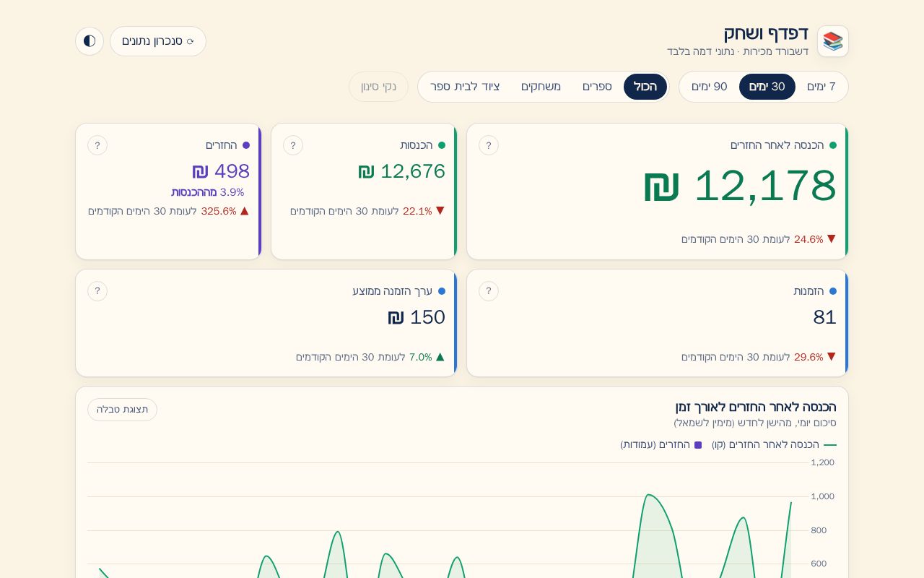Click the 29.6% down change indicator
This screenshot has height=578, width=924.
(x=815, y=357)
